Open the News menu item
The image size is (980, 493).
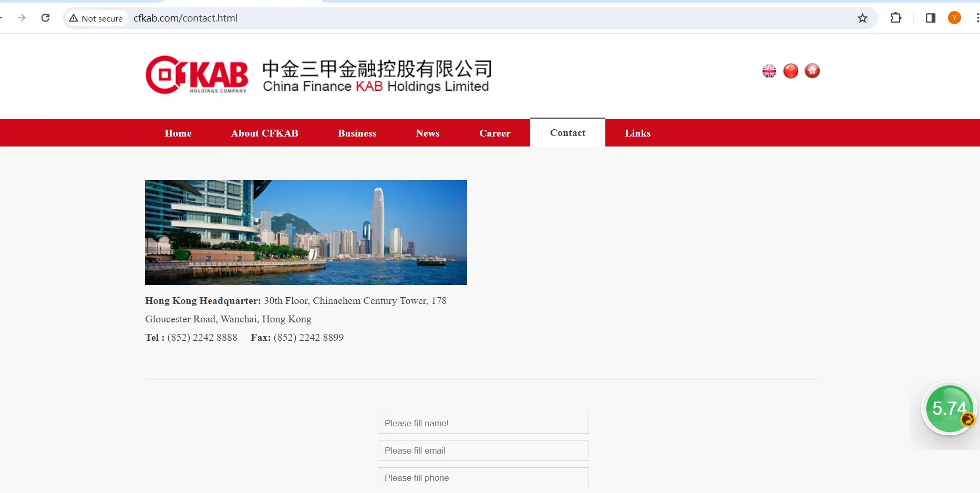pos(428,133)
